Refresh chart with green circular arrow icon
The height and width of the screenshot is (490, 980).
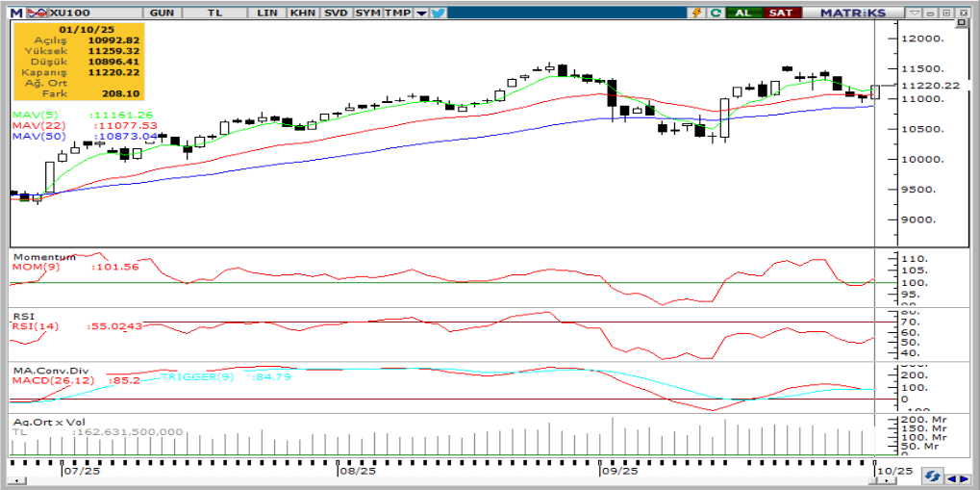[716, 13]
